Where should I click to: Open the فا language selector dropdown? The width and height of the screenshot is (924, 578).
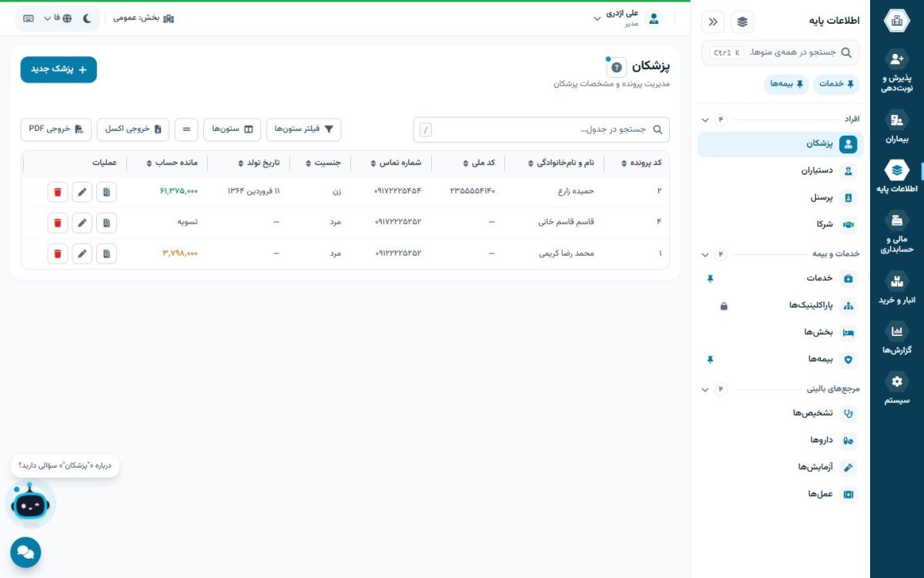click(58, 18)
